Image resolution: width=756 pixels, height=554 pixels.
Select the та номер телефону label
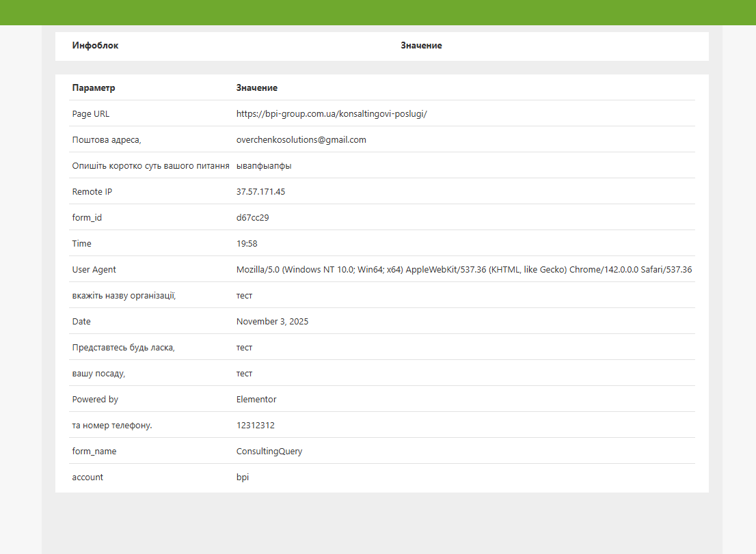[112, 426]
